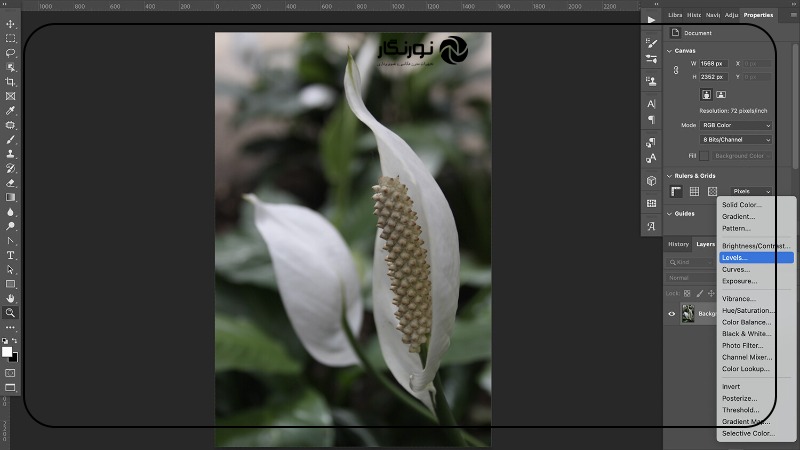Select the Zoom magnifier tool
This screenshot has width=800, height=450.
pos(11,313)
